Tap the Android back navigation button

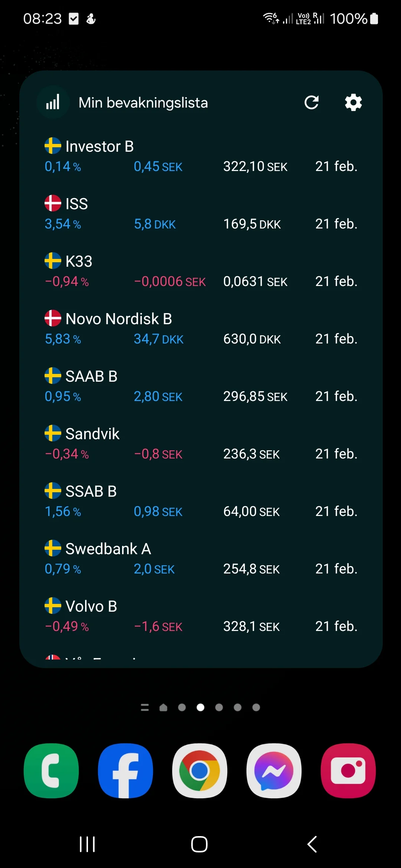(312, 844)
